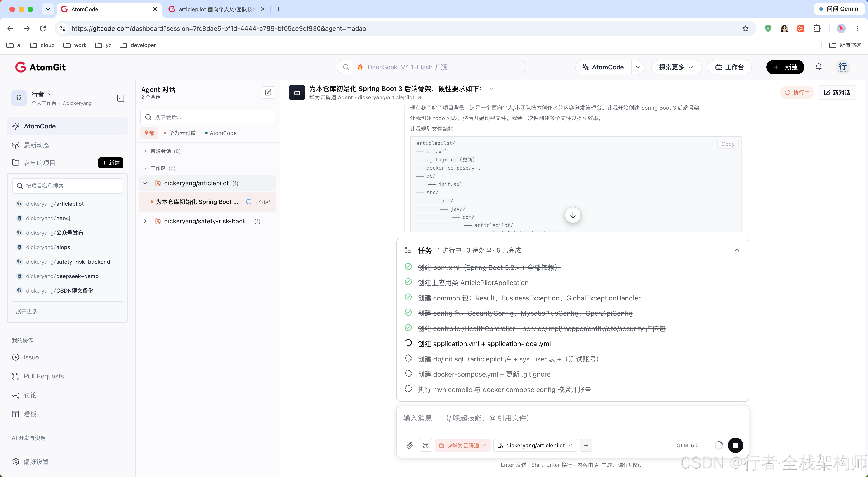
Task: Open the 讨论 item in sidebar
Action: point(24,395)
